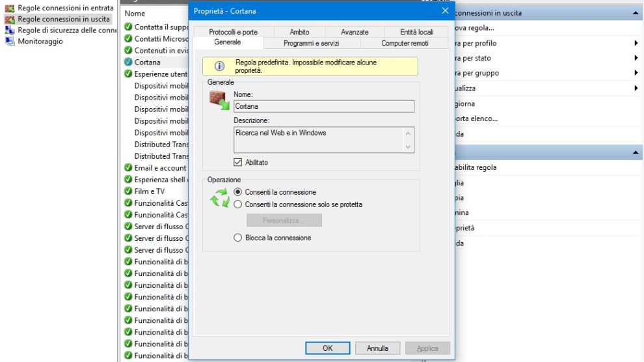Image resolution: width=644 pixels, height=362 pixels.
Task: Select the Monitoraggio tree node
Action: (x=40, y=41)
